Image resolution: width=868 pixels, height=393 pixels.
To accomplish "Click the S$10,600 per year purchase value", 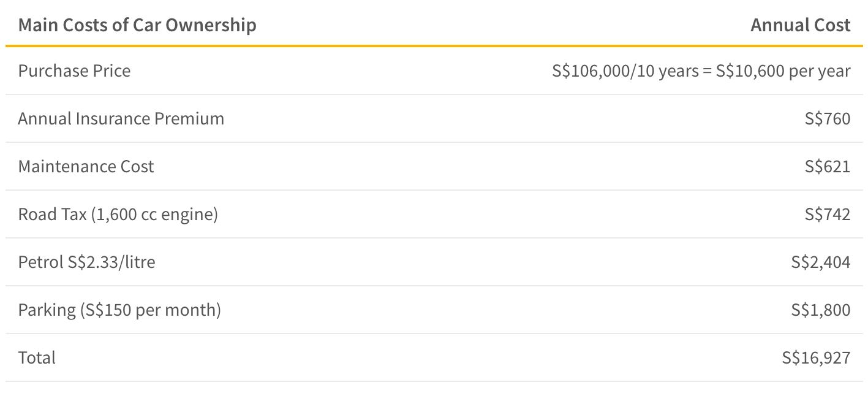I will 783,71.
